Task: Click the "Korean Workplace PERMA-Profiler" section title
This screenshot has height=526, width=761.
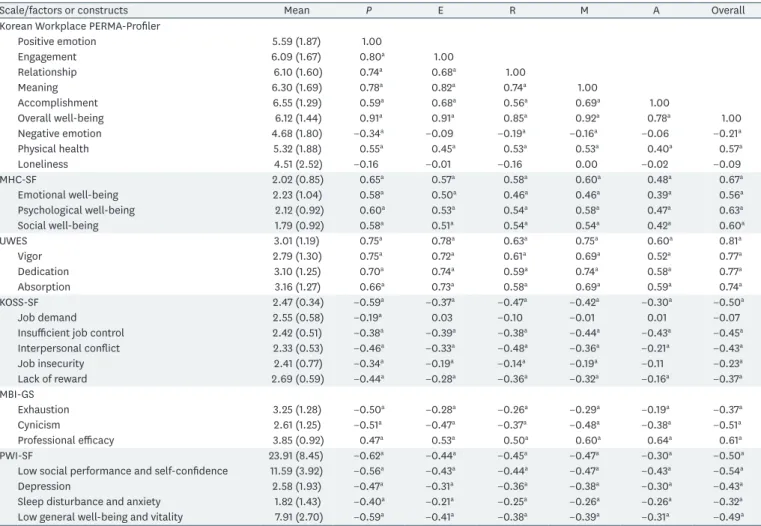Action: [x=80, y=26]
